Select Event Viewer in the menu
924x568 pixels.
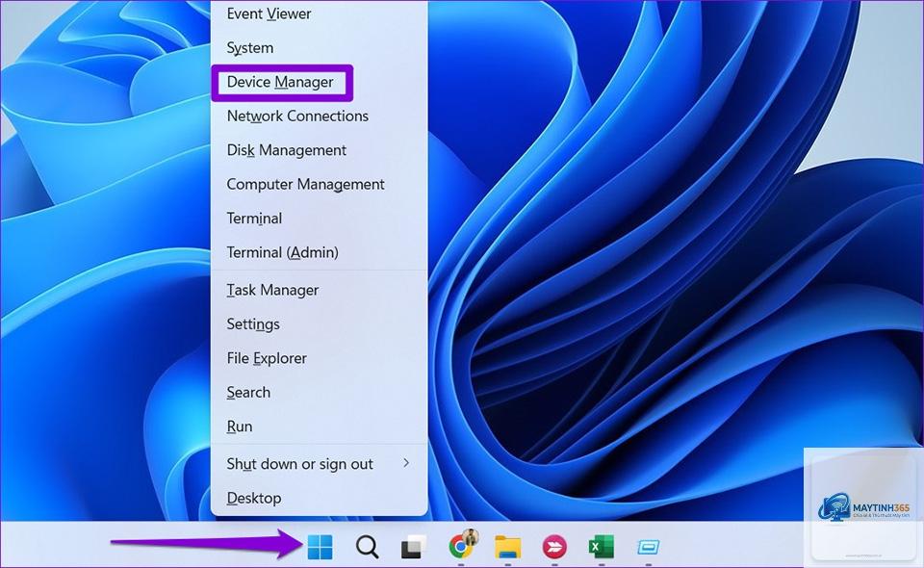[x=319, y=13]
